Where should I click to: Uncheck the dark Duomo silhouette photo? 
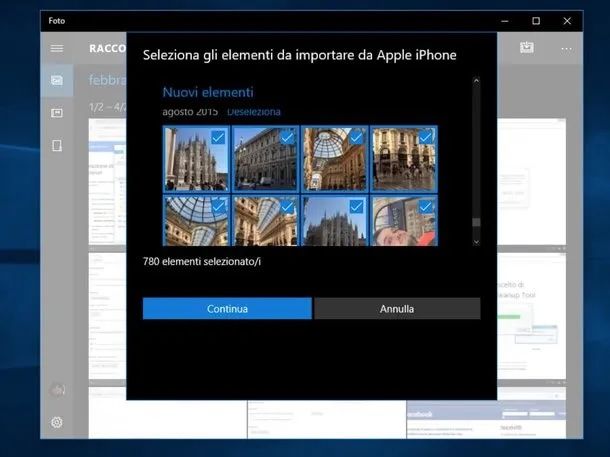356,207
